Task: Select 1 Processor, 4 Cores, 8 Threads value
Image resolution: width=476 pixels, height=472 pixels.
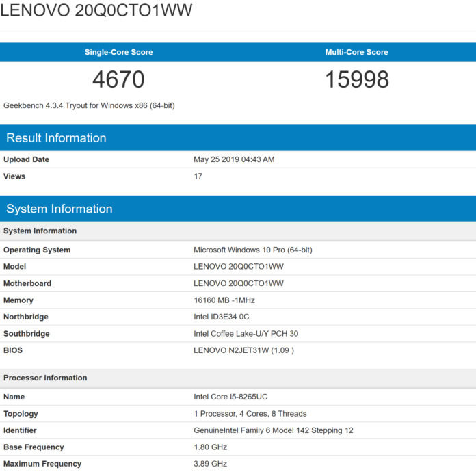Action: (250, 414)
